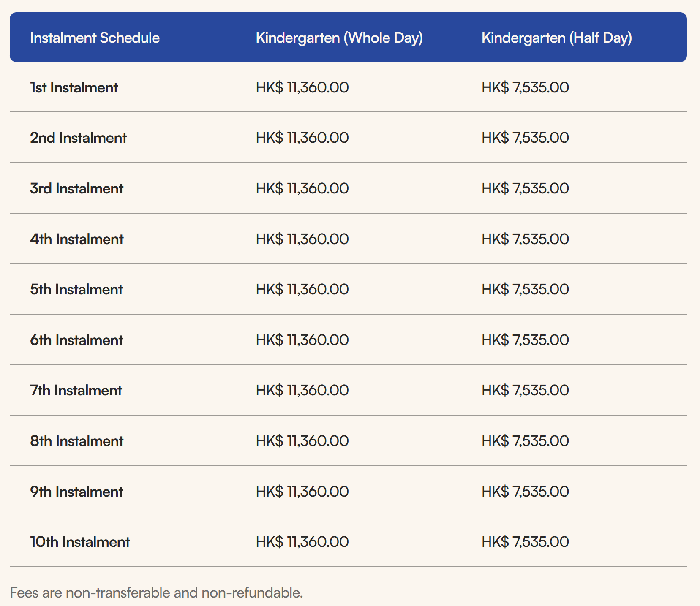This screenshot has height=606, width=700.
Task: Click the 7th Instalment row label
Action: [76, 390]
